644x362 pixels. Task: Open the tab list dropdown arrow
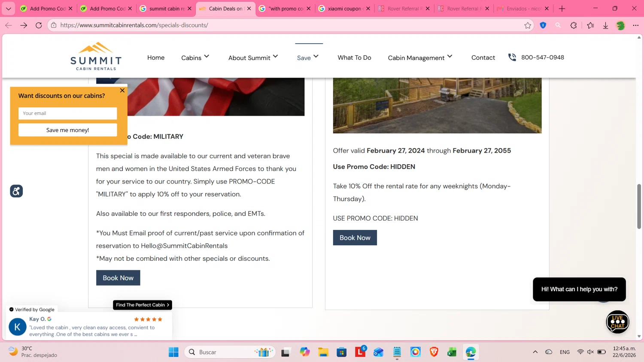[x=8, y=9]
